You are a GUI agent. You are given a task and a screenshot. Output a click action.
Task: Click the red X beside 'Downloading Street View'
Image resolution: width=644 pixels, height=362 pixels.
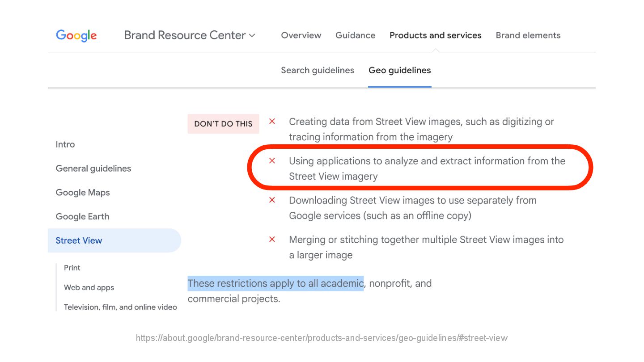click(x=272, y=200)
